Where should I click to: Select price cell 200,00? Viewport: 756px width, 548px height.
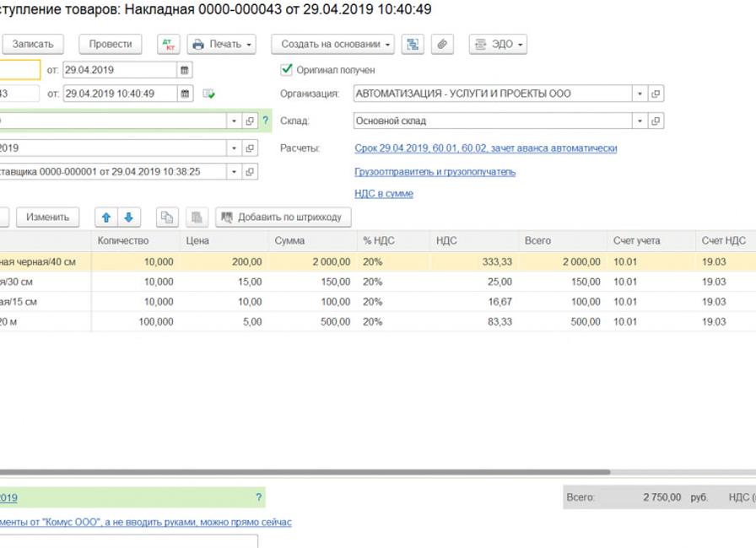(x=224, y=262)
